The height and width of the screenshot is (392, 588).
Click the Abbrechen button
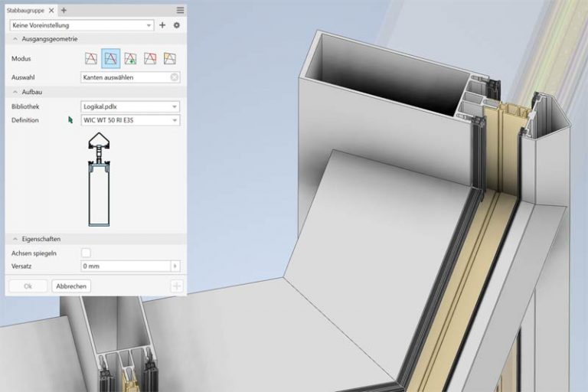[x=71, y=286]
